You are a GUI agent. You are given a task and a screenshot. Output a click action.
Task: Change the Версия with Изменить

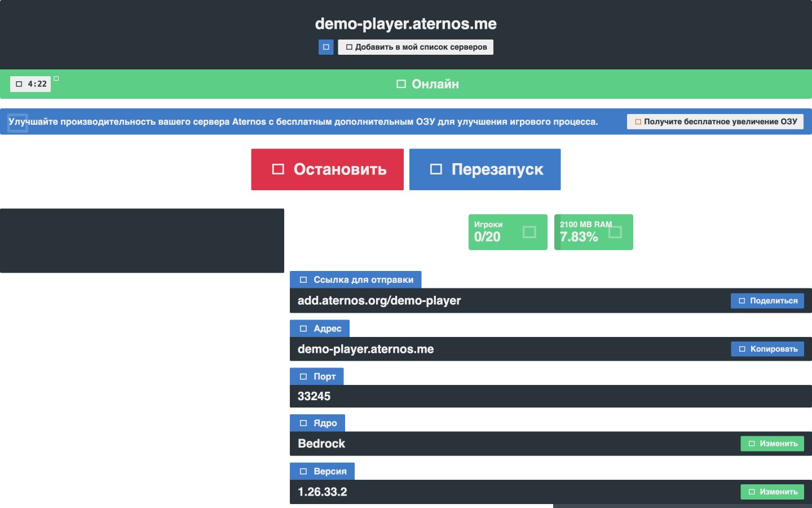pyautogui.click(x=773, y=492)
